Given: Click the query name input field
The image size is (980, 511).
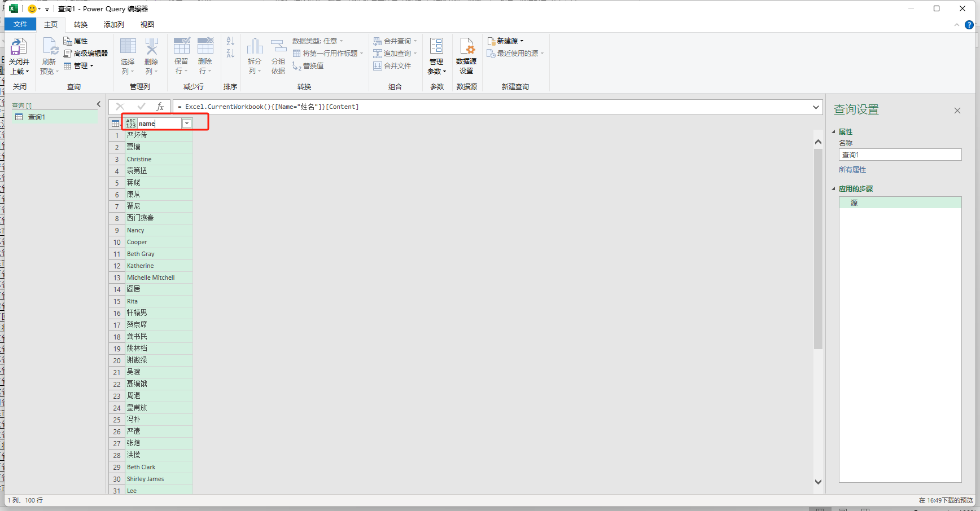Looking at the screenshot, I should tap(900, 155).
